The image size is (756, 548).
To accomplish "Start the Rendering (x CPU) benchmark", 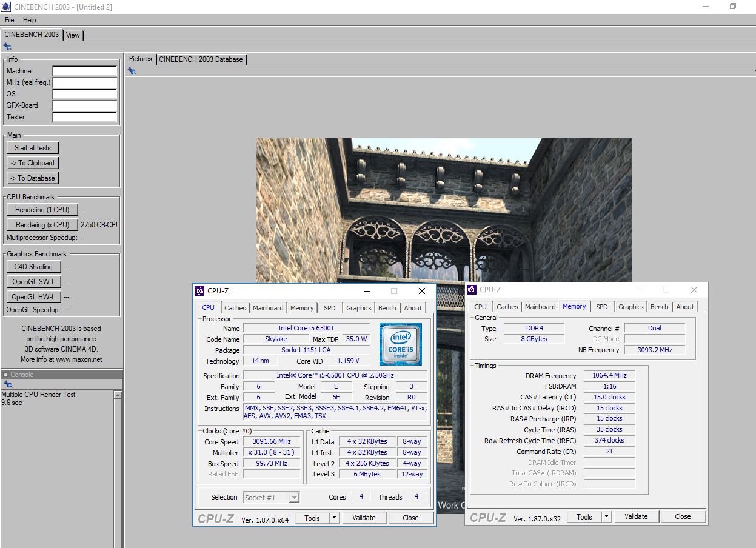I will [42, 225].
